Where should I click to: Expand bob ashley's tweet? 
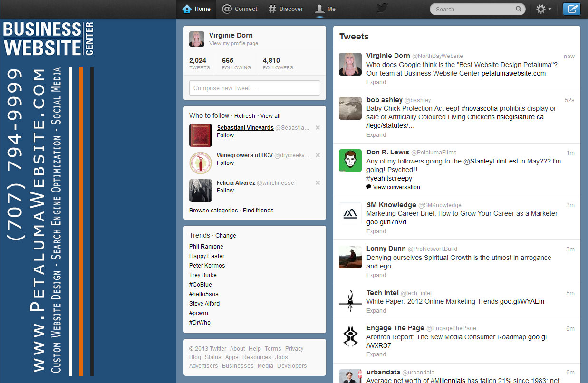coord(376,135)
